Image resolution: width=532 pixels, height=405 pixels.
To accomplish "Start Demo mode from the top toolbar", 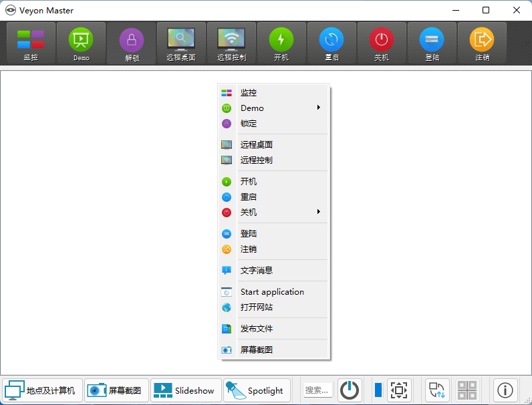I will (x=80, y=44).
